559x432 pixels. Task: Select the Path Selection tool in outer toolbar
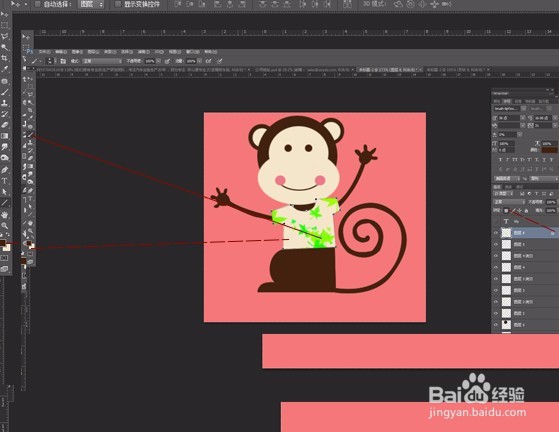point(5,192)
